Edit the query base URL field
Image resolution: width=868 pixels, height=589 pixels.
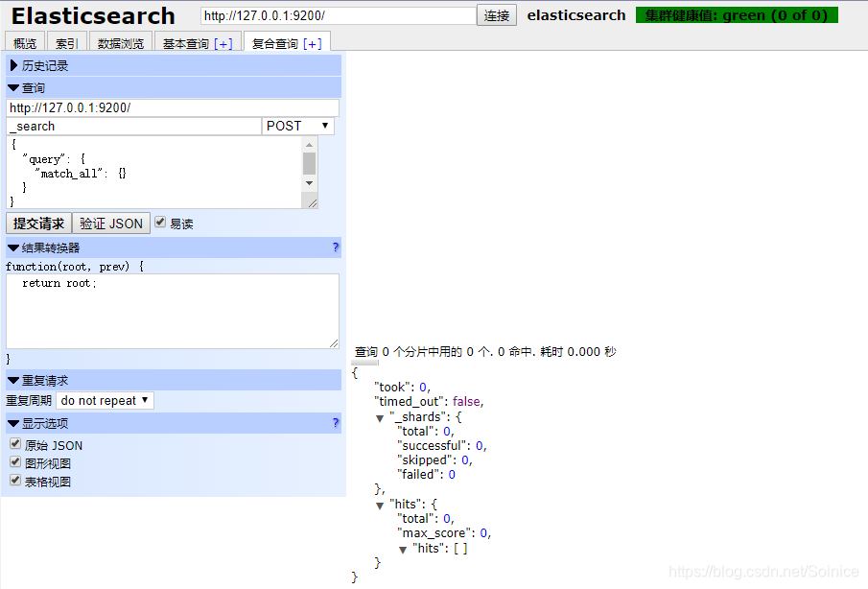[173, 108]
